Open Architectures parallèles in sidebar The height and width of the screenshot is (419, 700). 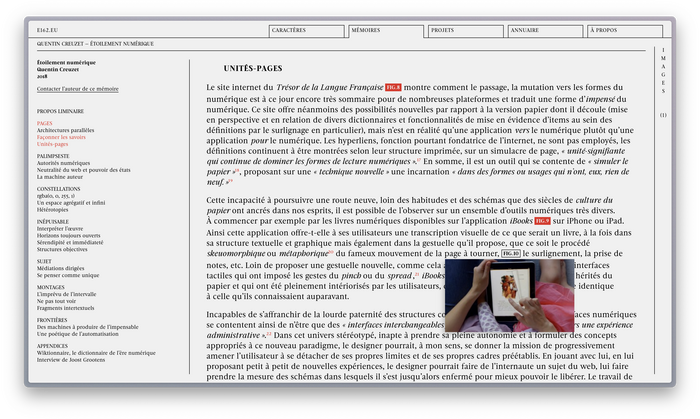pyautogui.click(x=65, y=130)
